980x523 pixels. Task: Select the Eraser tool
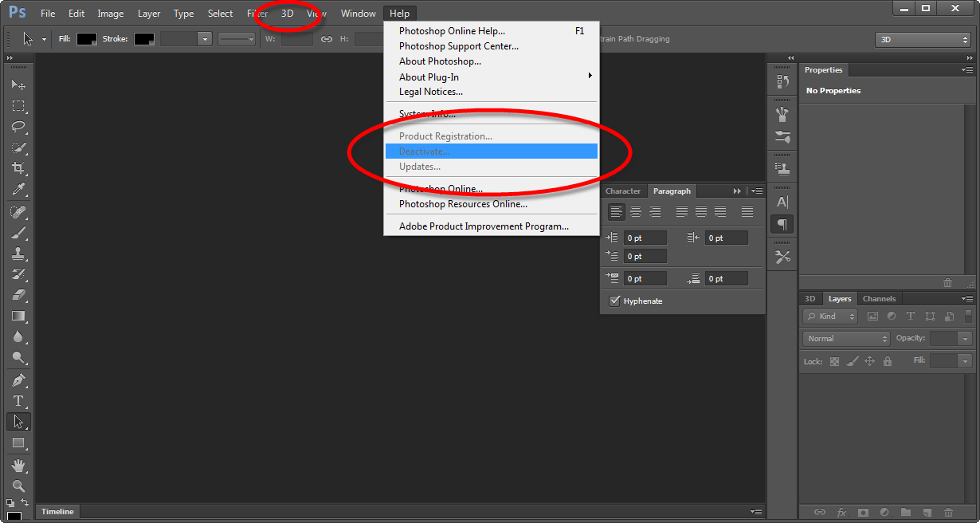[18, 295]
